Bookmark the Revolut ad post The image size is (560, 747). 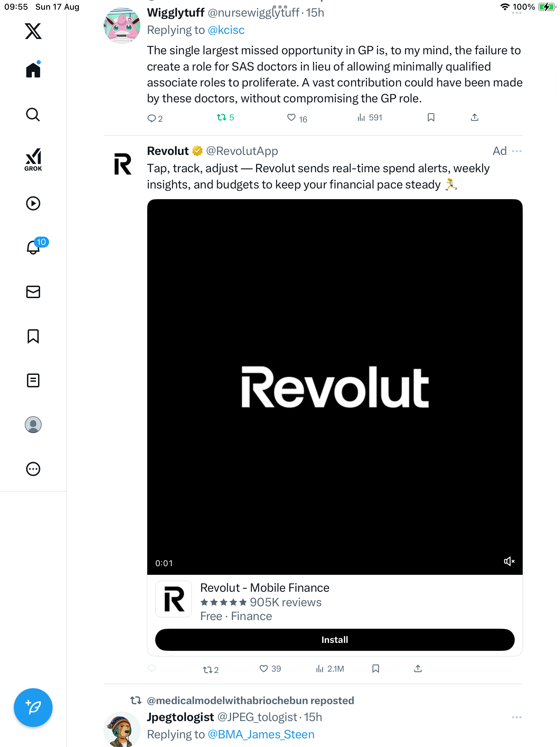click(376, 669)
